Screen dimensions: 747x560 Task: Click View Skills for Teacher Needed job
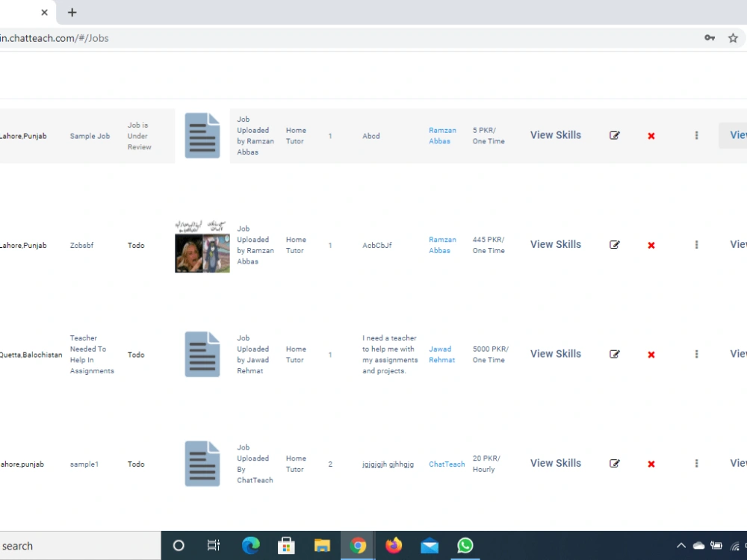(x=555, y=354)
